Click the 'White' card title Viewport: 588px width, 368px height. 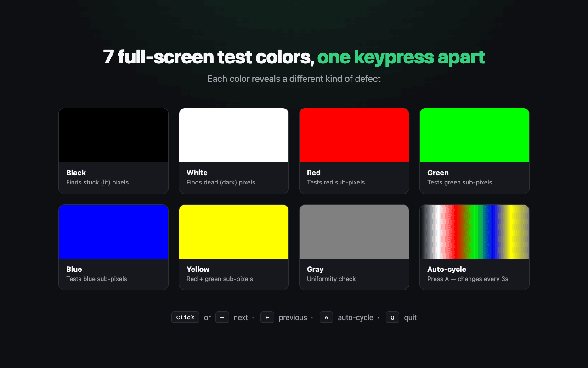coord(197,172)
